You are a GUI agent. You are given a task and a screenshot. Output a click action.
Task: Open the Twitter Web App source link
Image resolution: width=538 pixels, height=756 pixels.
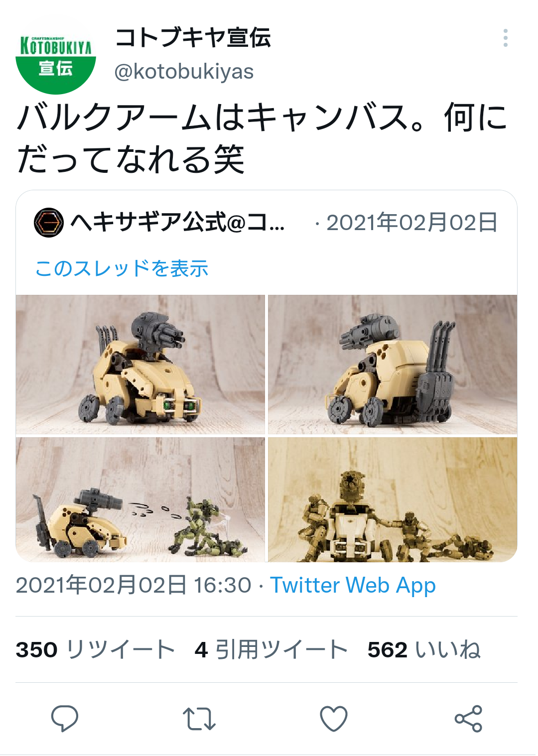point(353,585)
